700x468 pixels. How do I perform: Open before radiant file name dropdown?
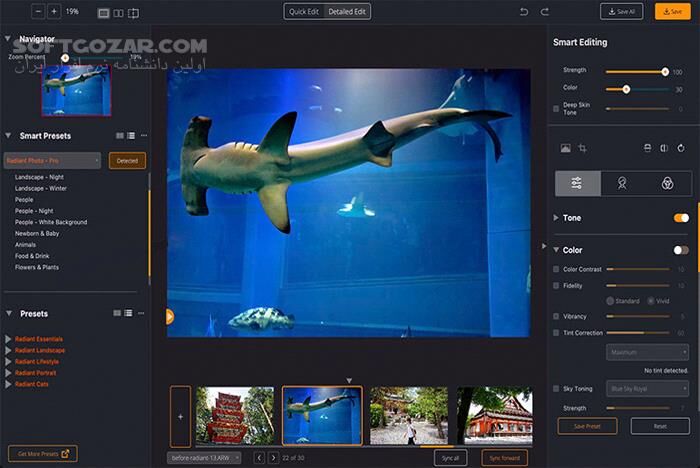(204, 458)
